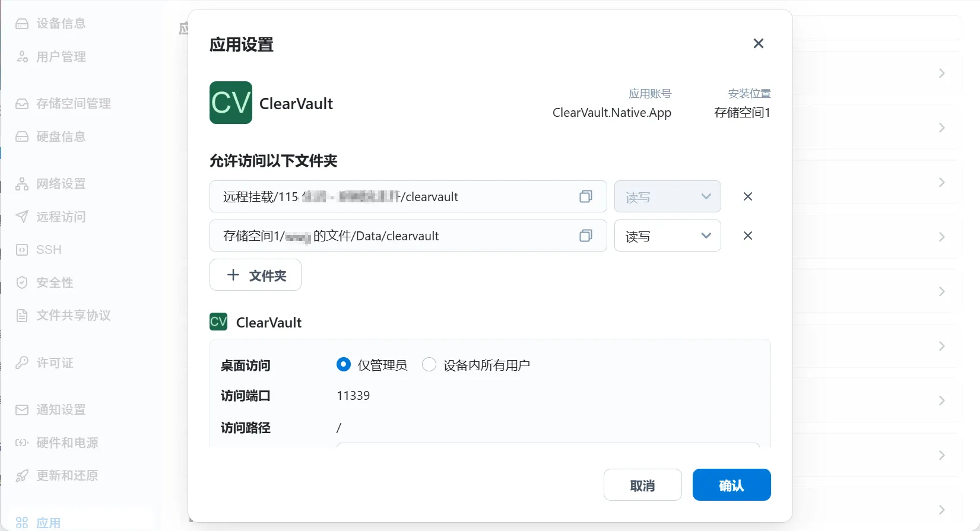The width and height of the screenshot is (980, 531).
Task: Remove the 存储空间1 Data/clearvault folder entry
Action: pyautogui.click(x=748, y=236)
